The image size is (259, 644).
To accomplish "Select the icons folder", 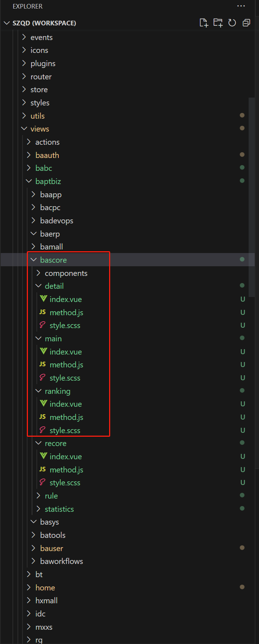I will (39, 50).
